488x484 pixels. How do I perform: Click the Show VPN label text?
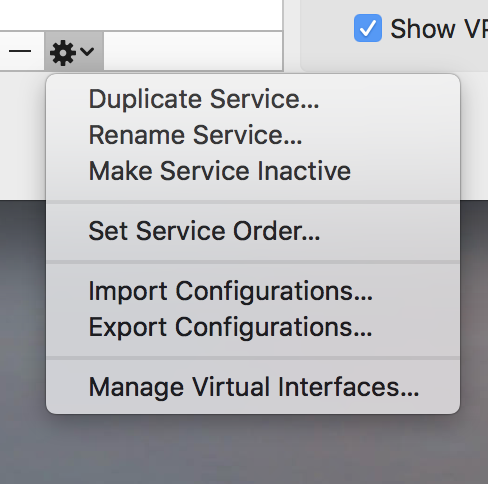pyautogui.click(x=439, y=29)
